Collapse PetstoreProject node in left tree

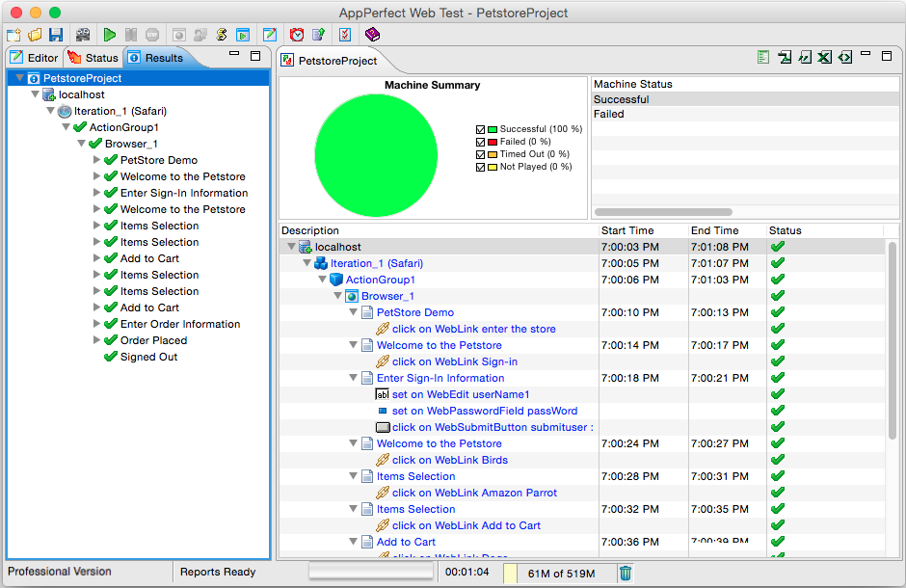(x=19, y=77)
